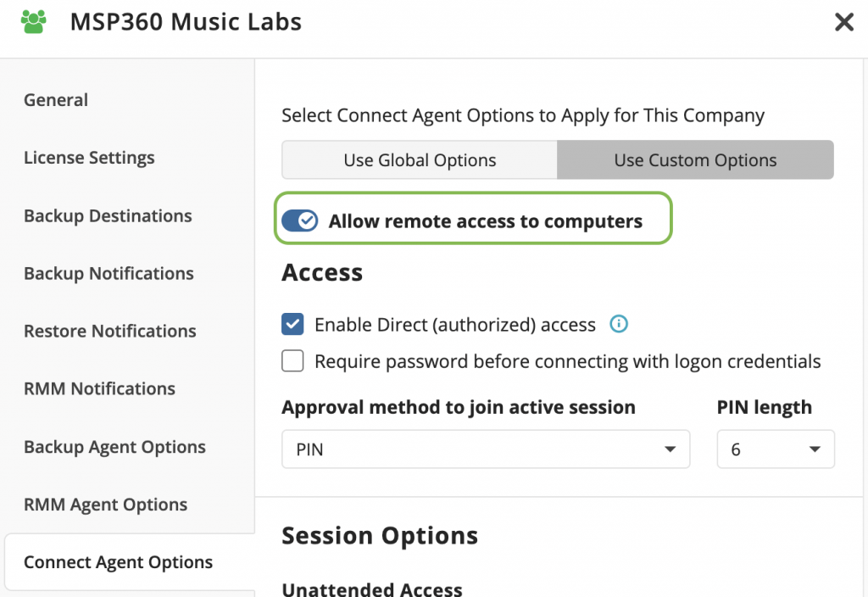The width and height of the screenshot is (868, 597).
Task: Open Backup Agent Options
Action: 114,446
